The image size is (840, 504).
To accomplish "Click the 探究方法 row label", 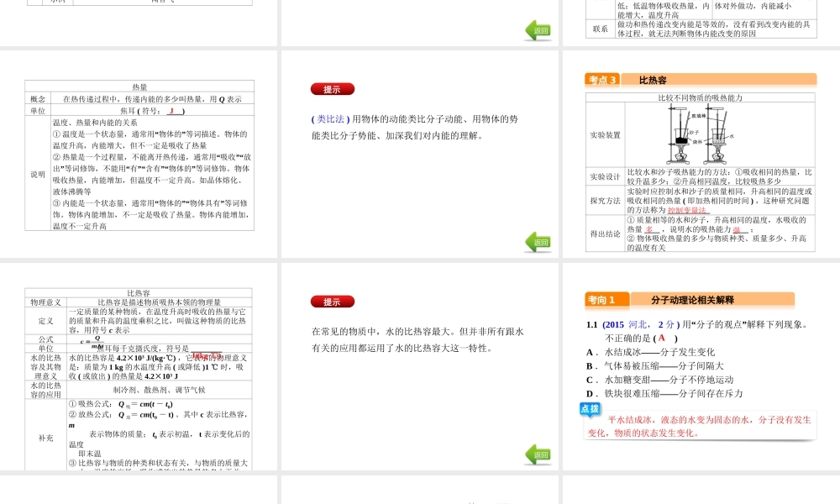I will 606,201.
